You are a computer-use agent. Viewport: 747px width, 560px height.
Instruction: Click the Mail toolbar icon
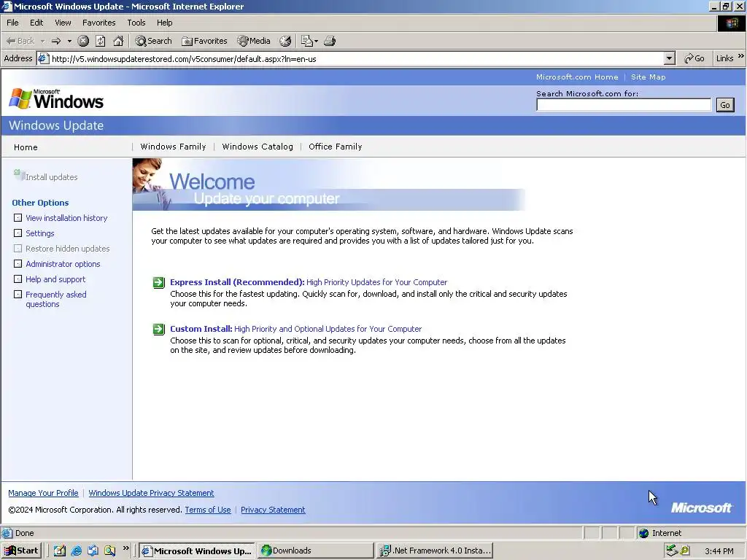tap(307, 41)
